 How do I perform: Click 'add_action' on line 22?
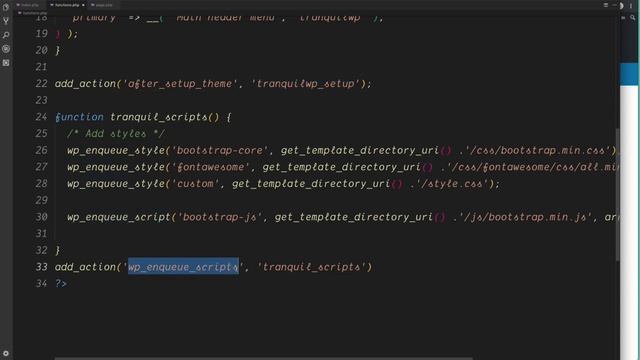(x=85, y=84)
